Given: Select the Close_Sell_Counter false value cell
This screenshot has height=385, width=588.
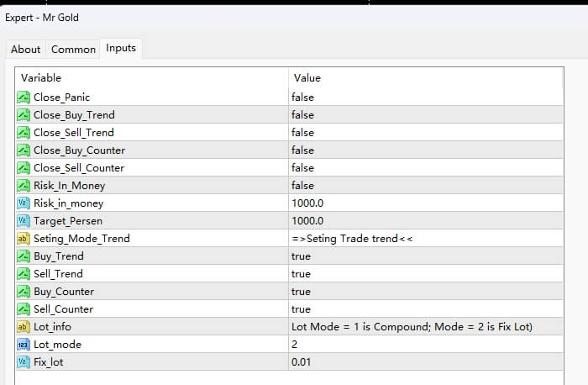Looking at the screenshot, I should (x=302, y=168).
